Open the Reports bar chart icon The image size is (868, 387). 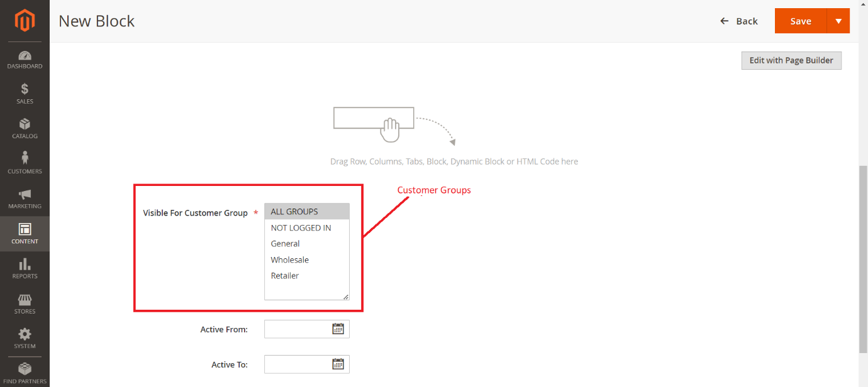25,264
